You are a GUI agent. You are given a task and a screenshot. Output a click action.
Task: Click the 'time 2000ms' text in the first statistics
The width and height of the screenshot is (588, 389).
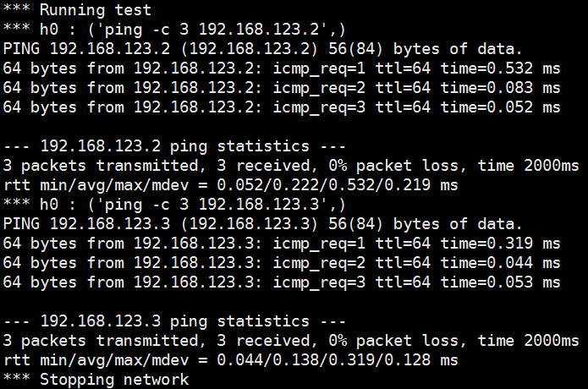[x=529, y=165]
